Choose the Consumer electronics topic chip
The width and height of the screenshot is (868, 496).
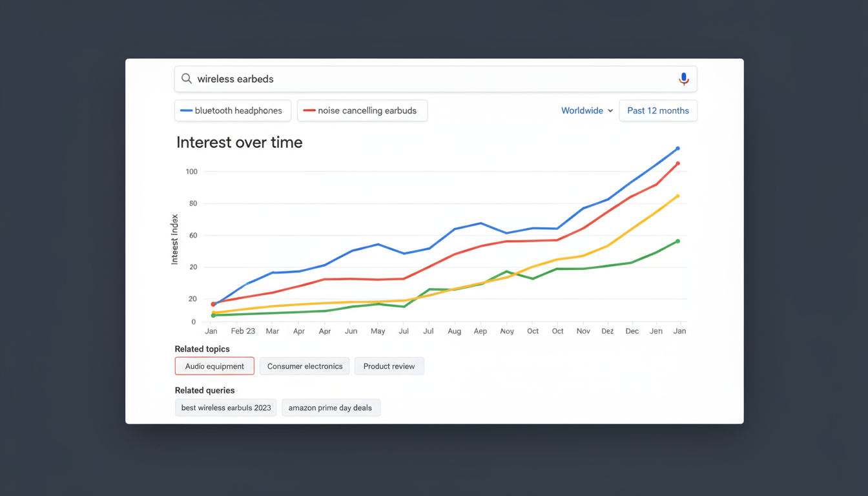click(304, 366)
